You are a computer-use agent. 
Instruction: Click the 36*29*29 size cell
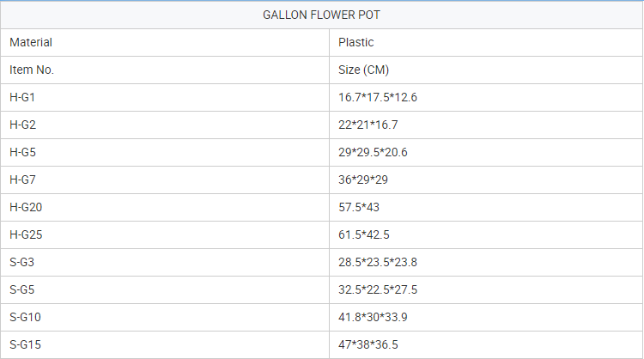point(364,179)
